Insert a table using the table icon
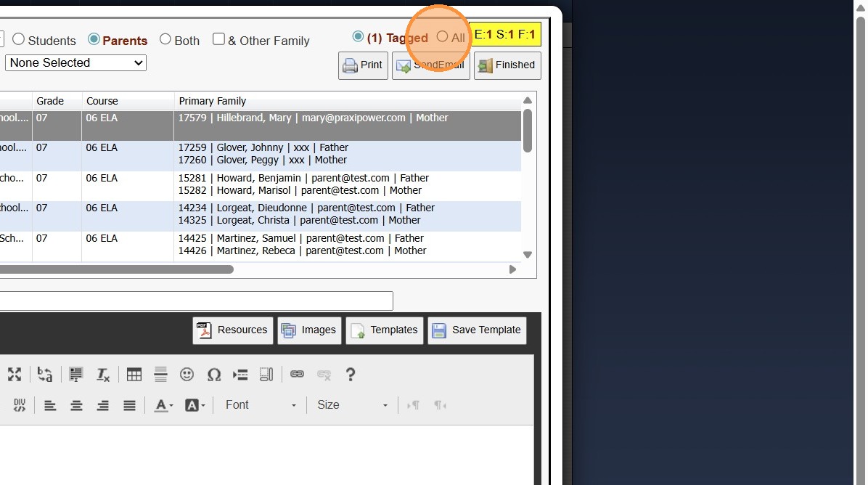Viewport: 868px width, 485px height. pos(134,375)
